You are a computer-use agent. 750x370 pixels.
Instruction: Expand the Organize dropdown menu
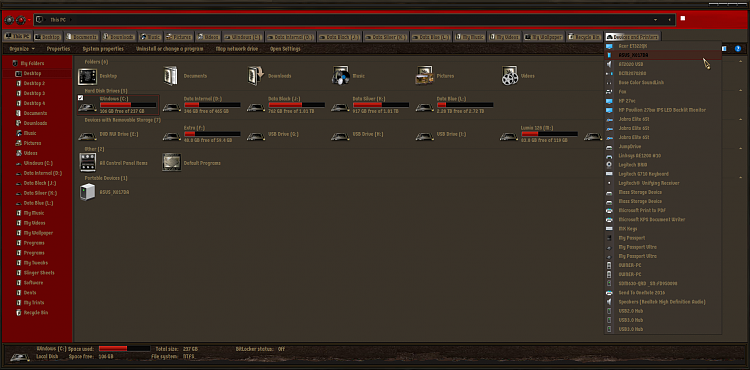22,49
